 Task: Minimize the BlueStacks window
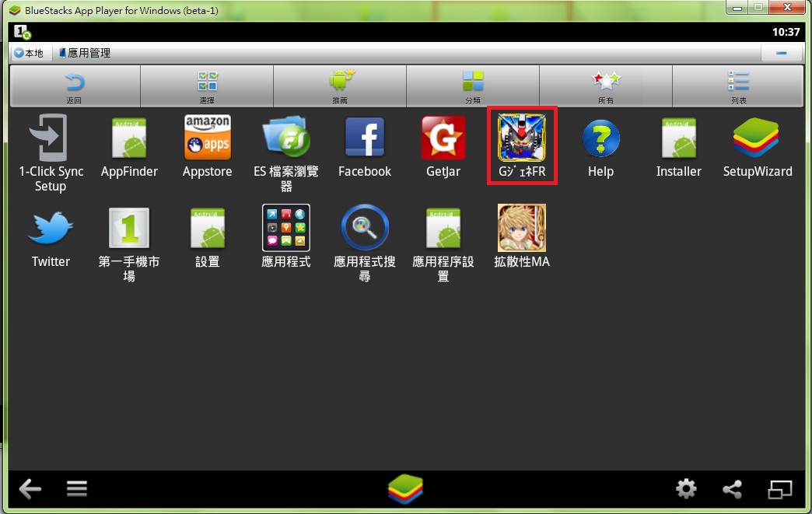737,8
